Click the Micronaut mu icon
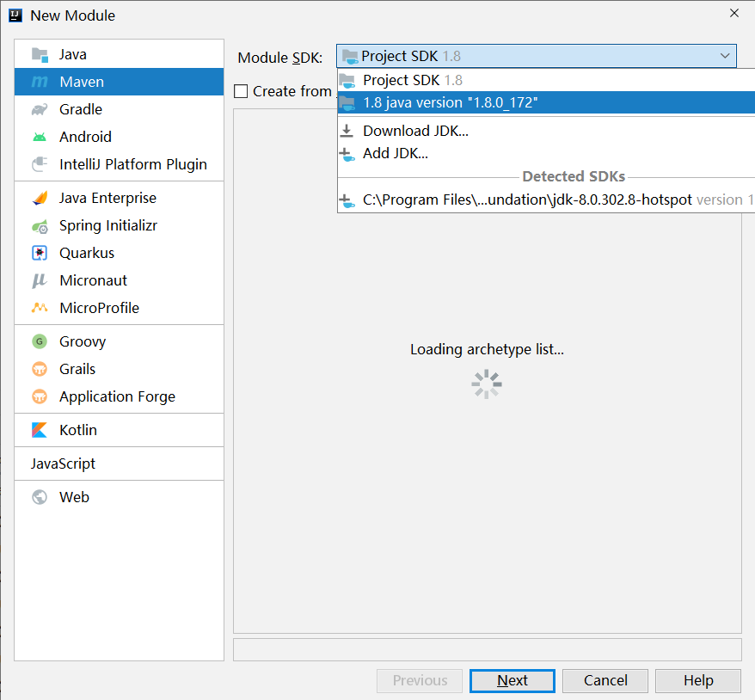Viewport: 755px width, 700px height. tap(40, 280)
